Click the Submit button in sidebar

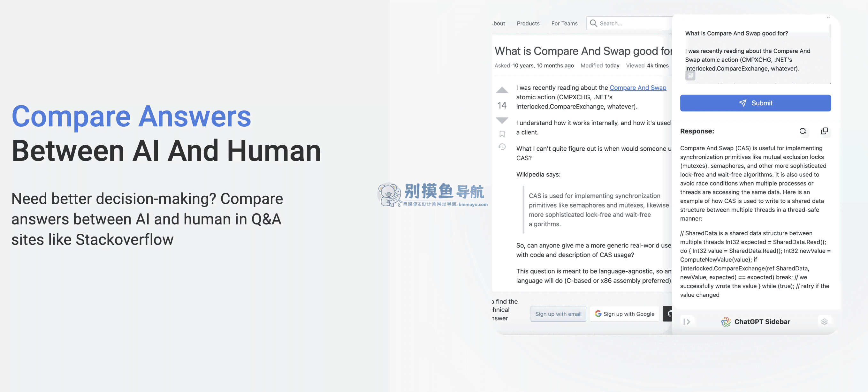[x=756, y=103]
